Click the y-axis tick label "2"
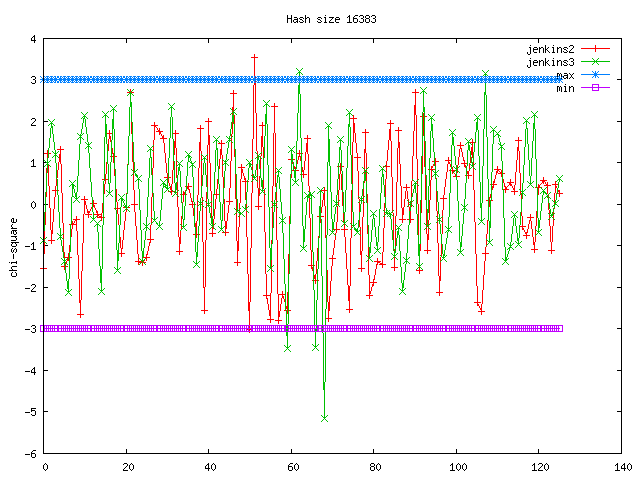This screenshot has height=480, width=640. (x=33, y=122)
